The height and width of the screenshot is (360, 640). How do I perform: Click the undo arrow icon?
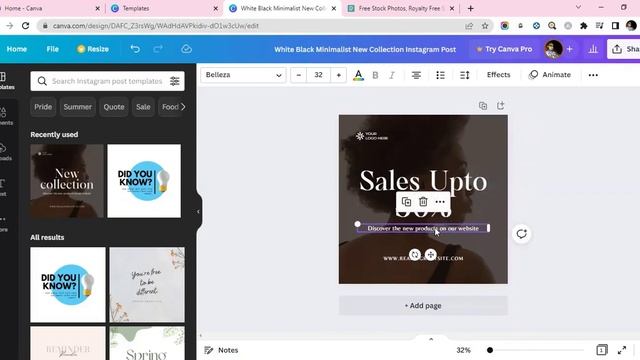tap(135, 49)
